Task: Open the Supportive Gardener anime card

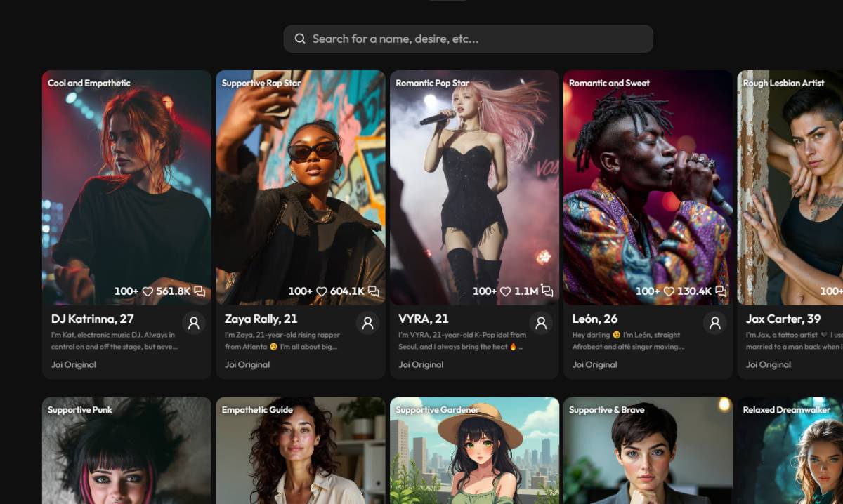Action: (x=474, y=451)
